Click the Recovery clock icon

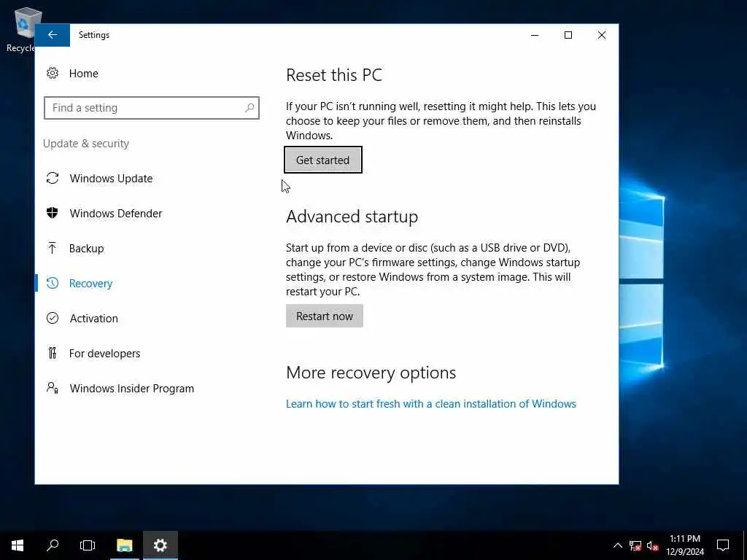[x=53, y=284]
